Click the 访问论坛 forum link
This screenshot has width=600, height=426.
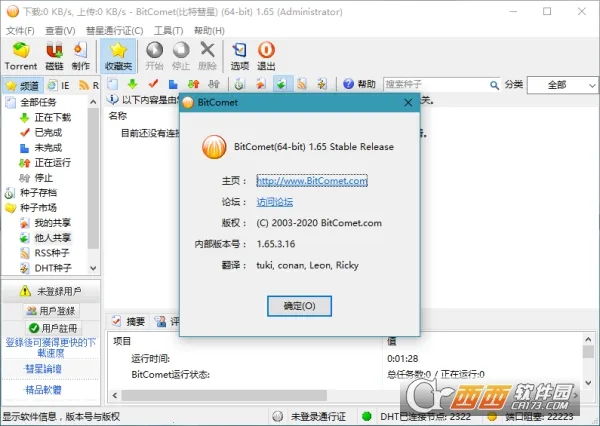pyautogui.click(x=275, y=201)
